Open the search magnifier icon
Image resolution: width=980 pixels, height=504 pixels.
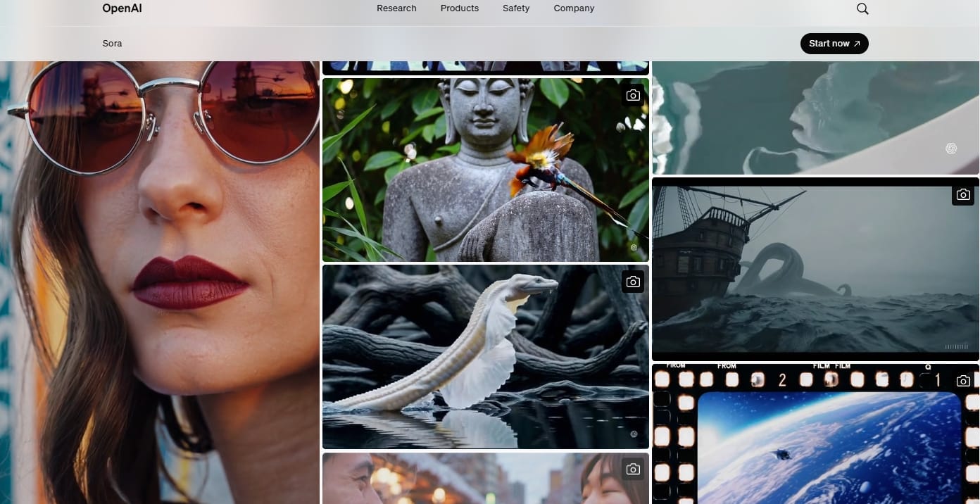click(x=862, y=8)
